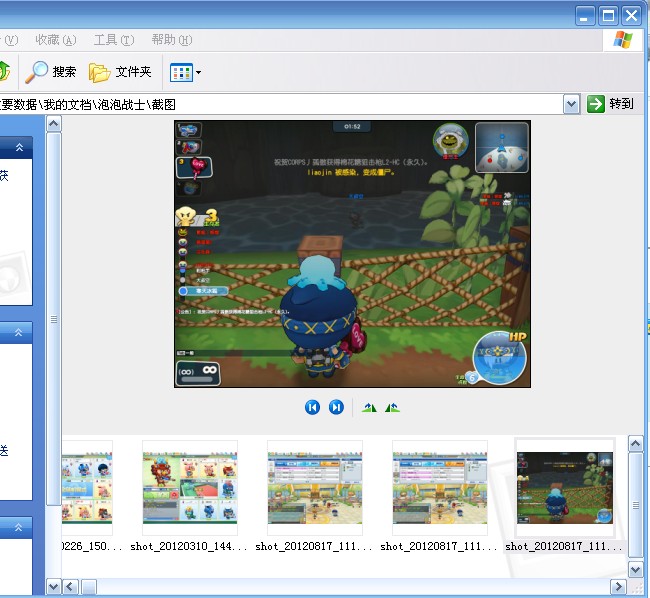Viewport: 650px width, 598px height.
Task: Click the filmstrip vertical scroll up arrow
Action: (635, 444)
